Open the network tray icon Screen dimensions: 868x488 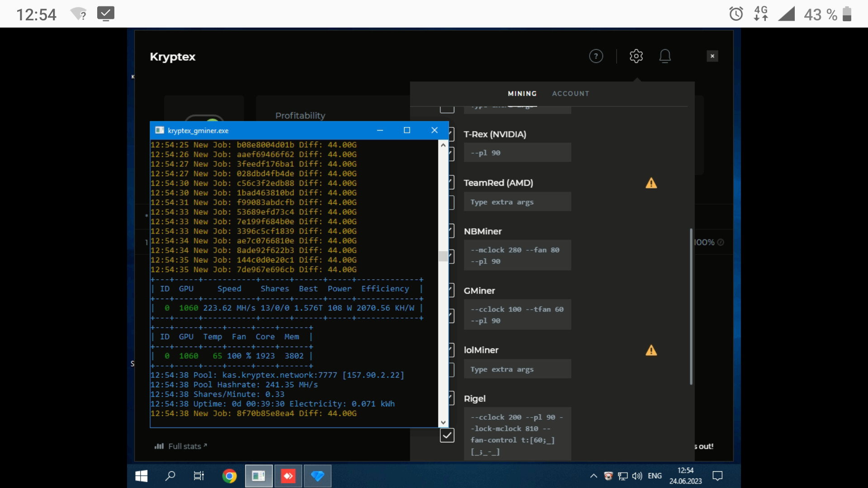[623, 476]
